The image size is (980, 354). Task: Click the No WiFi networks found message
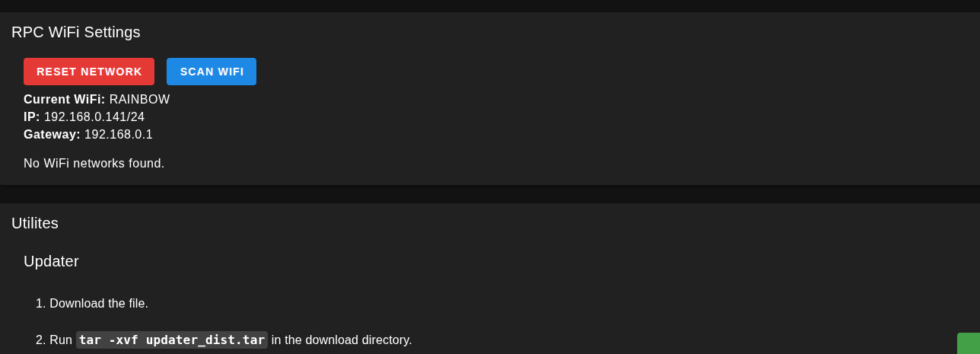(94, 164)
